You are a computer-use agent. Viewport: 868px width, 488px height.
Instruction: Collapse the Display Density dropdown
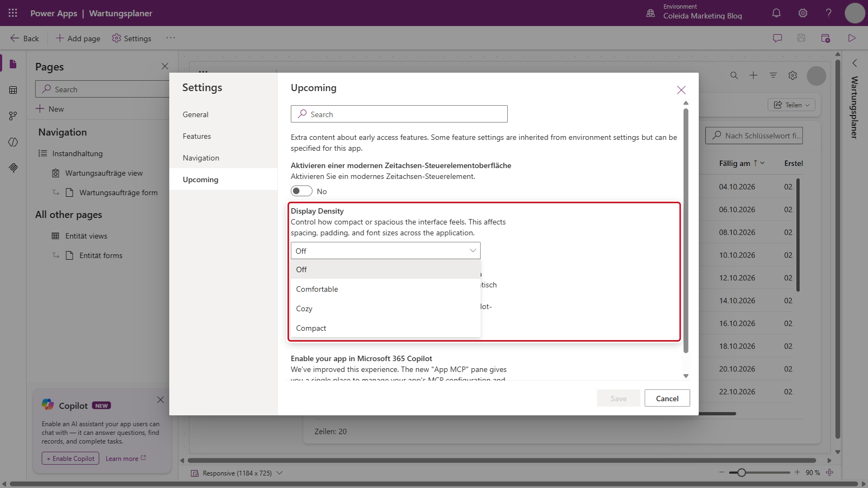pos(386,251)
